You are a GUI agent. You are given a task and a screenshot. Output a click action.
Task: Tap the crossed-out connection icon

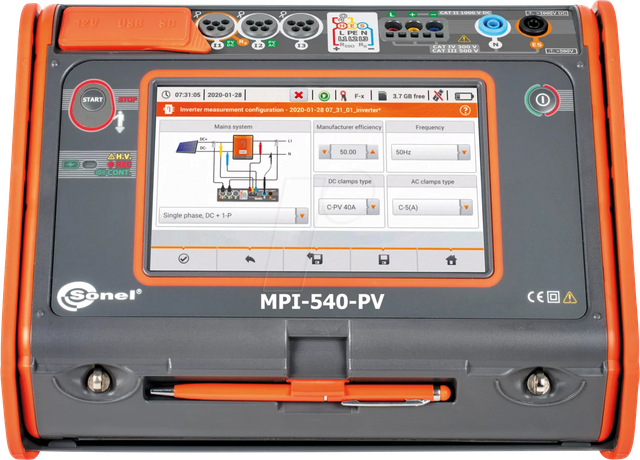coord(438,96)
